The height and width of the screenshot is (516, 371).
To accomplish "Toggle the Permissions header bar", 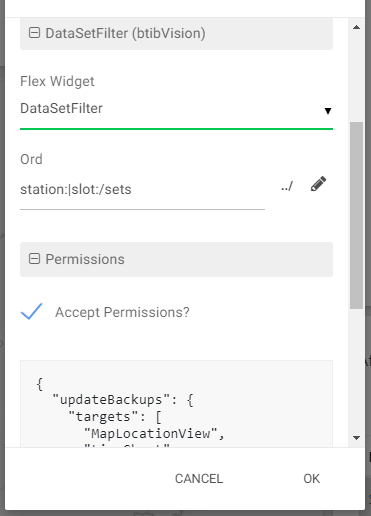I will 176,259.
